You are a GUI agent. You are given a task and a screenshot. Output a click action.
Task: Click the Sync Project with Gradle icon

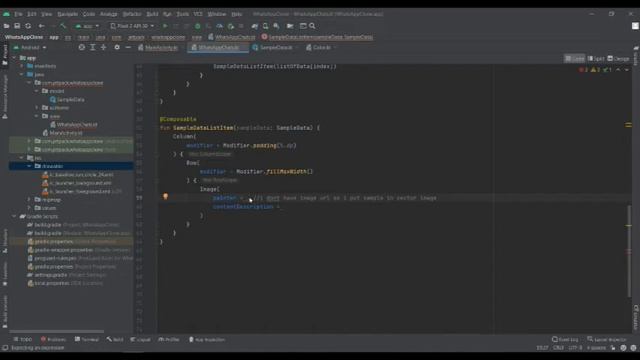coord(255,26)
